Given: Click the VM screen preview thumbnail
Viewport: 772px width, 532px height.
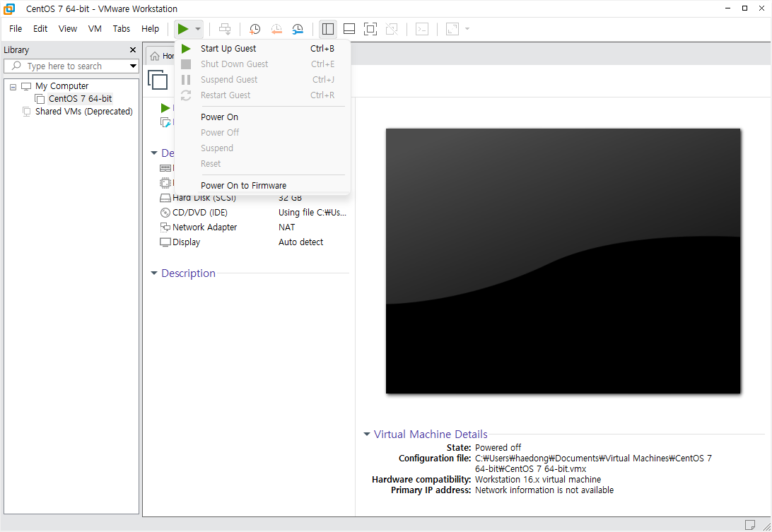Looking at the screenshot, I should tap(563, 261).
